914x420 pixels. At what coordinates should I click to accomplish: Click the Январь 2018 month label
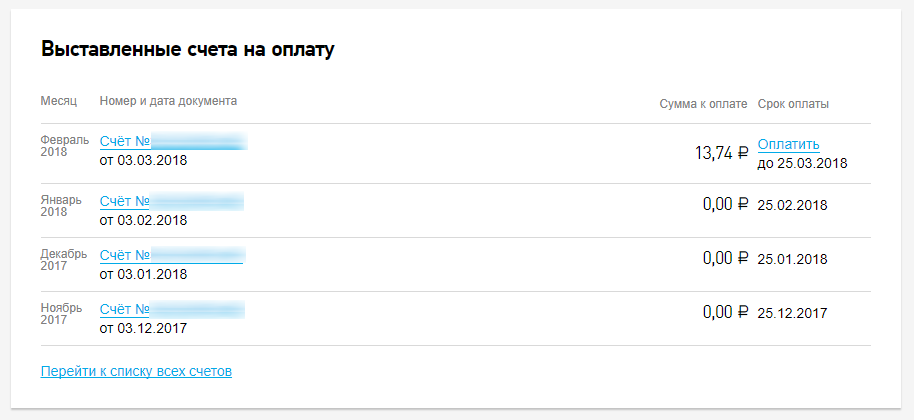tap(61, 206)
